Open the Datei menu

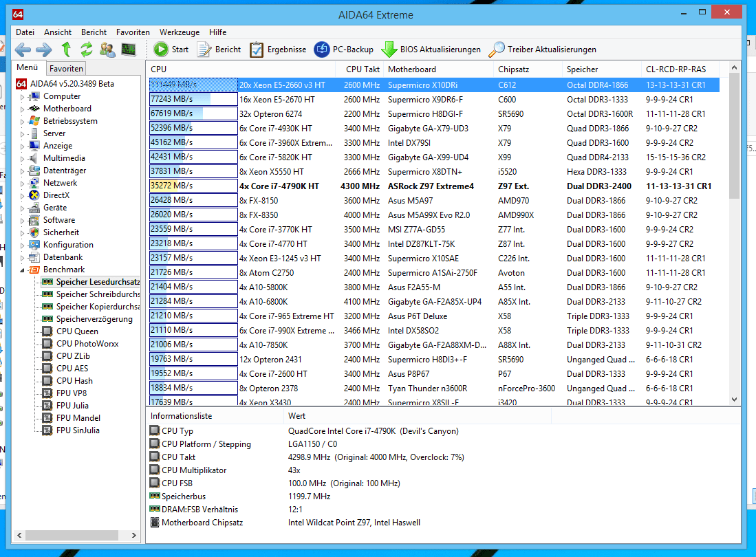pos(25,32)
